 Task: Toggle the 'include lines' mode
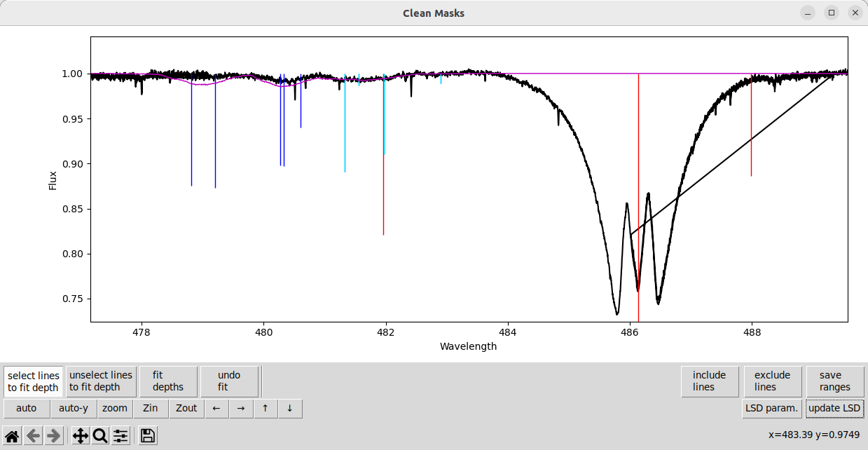710,381
